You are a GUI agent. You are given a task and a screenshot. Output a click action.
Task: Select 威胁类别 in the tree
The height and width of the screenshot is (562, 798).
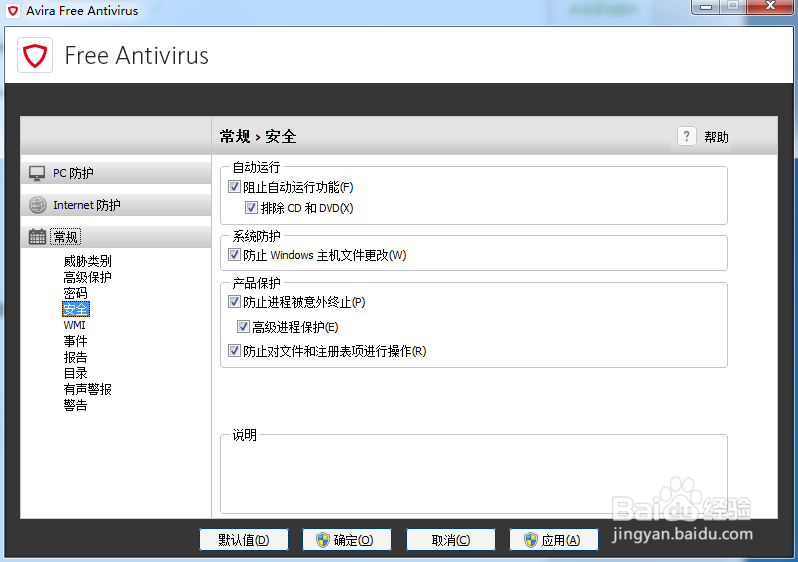coord(88,261)
